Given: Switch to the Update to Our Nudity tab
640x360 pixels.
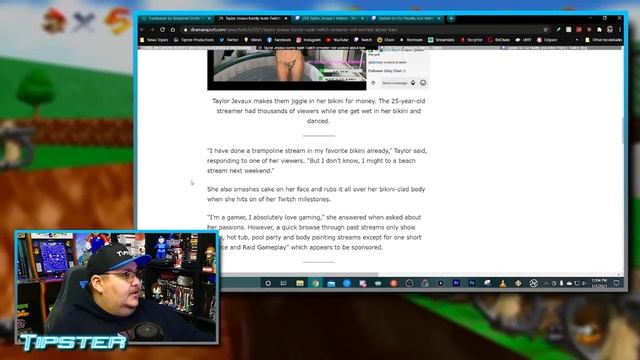Looking at the screenshot, I should [406, 18].
